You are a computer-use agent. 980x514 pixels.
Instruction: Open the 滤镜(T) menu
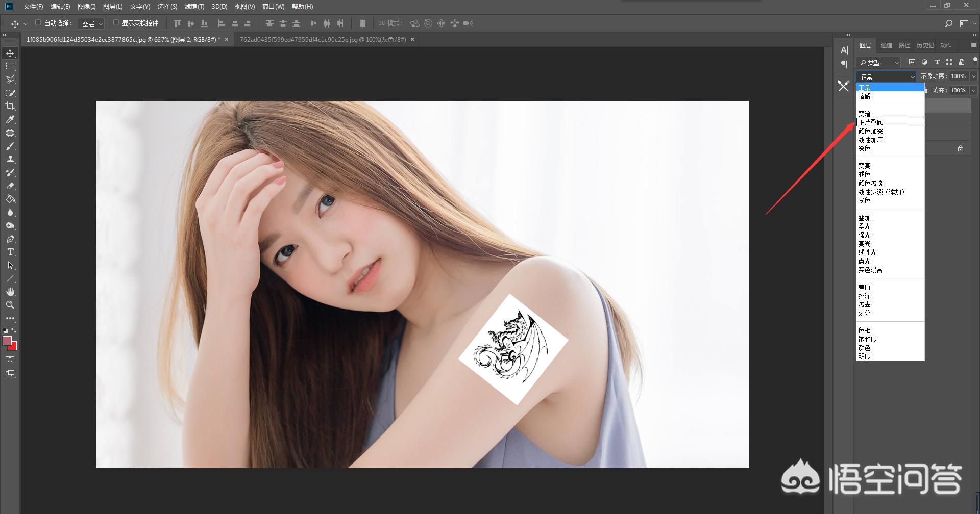pyautogui.click(x=194, y=7)
